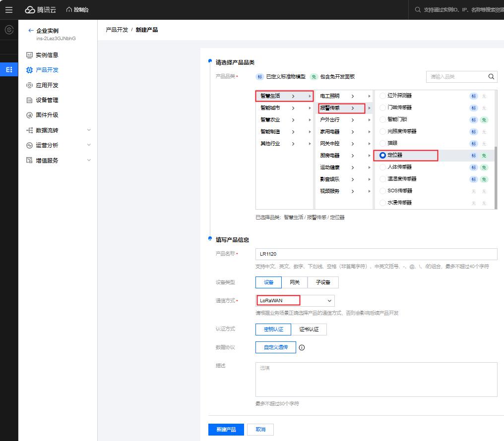Click the 标 badge on 定位器 row
The image size is (504, 441).
(x=473, y=156)
